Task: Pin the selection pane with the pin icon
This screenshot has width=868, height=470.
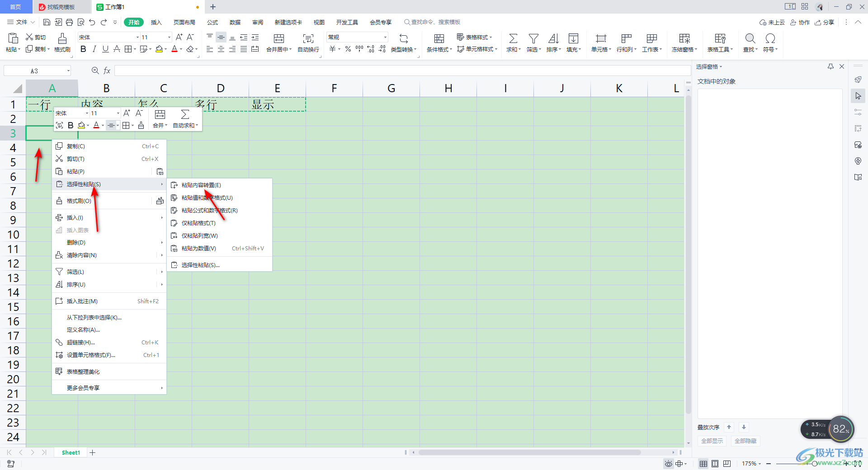Action: [x=830, y=66]
